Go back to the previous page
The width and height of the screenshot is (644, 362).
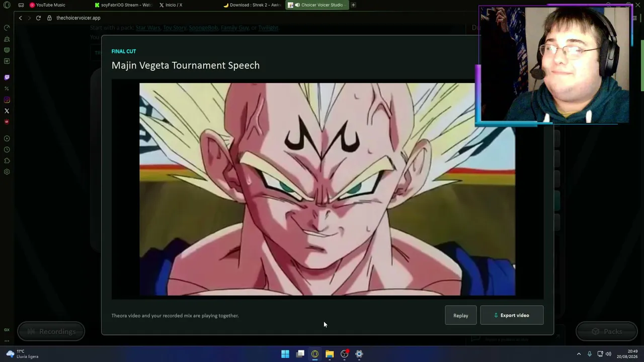20,18
